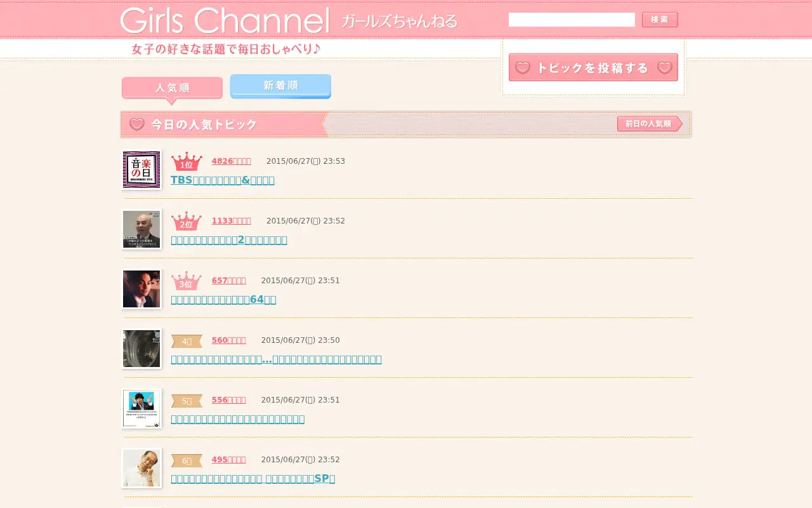Open the 前日の人気順 ranking

click(649, 124)
